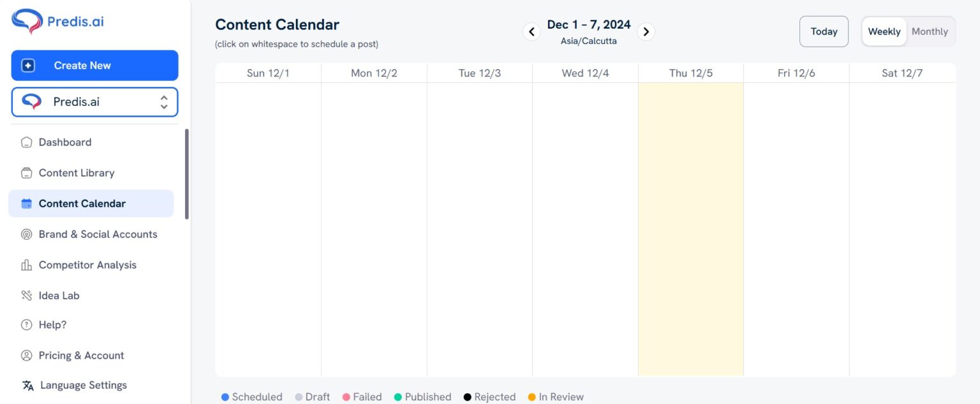Open the Predis.ai logo in the header

(x=57, y=20)
